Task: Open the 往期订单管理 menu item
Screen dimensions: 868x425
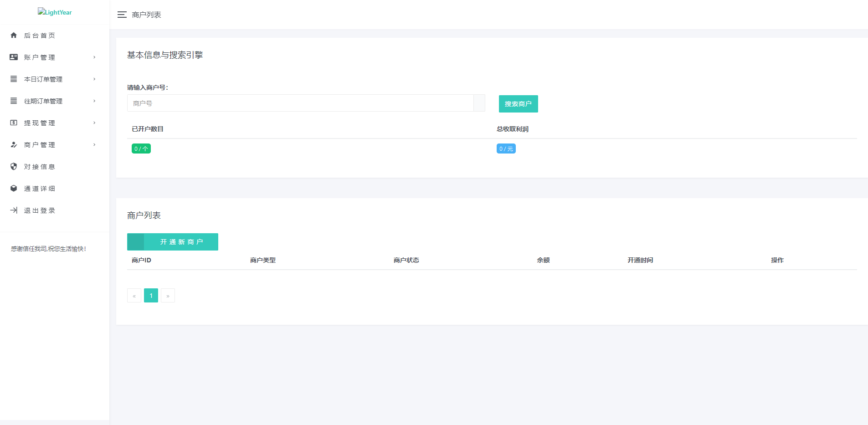Action: point(43,101)
